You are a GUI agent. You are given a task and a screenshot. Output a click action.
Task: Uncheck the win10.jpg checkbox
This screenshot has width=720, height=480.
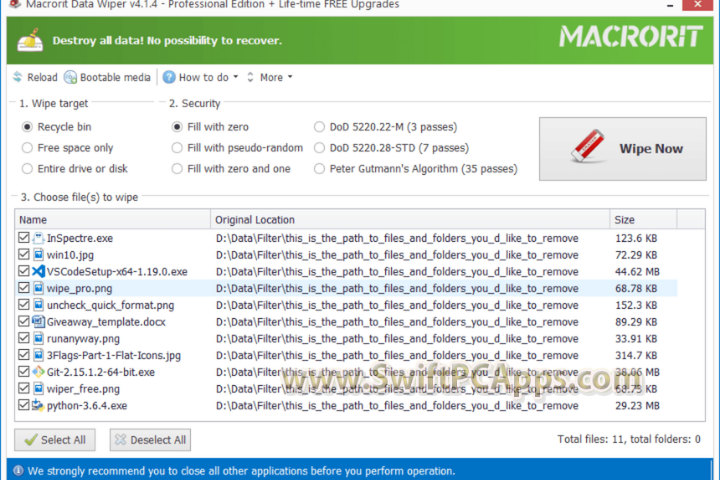click(x=23, y=254)
